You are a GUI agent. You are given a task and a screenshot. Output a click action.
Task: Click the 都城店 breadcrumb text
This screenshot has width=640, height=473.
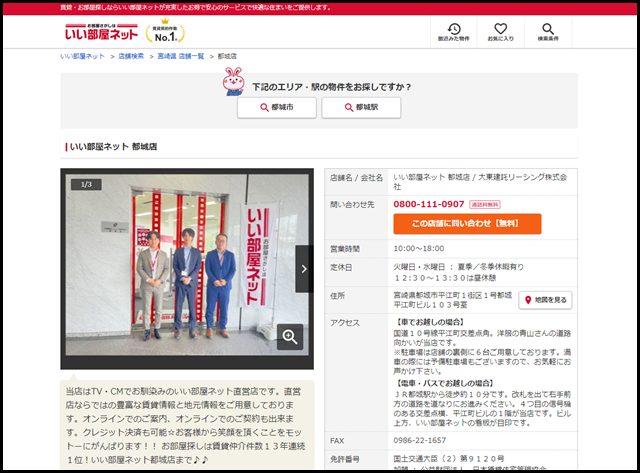coord(227,56)
